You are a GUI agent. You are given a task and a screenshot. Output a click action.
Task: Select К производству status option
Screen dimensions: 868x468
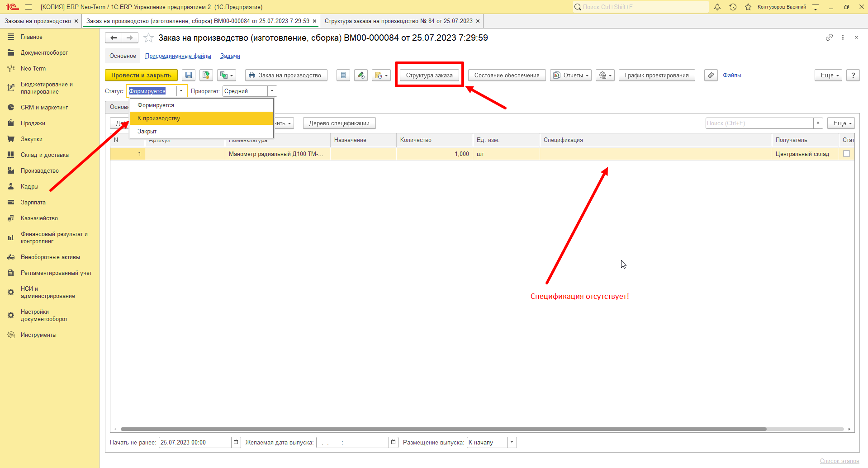(x=202, y=118)
